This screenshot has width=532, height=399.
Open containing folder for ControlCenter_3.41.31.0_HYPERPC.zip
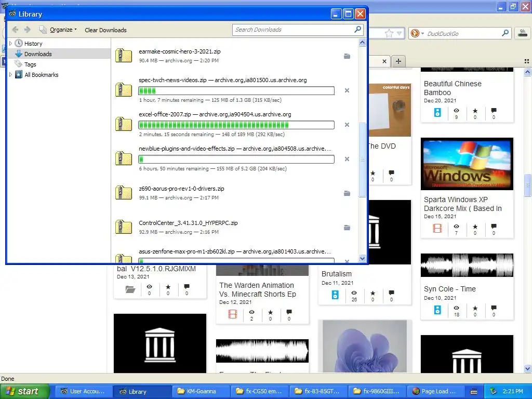[347, 228]
